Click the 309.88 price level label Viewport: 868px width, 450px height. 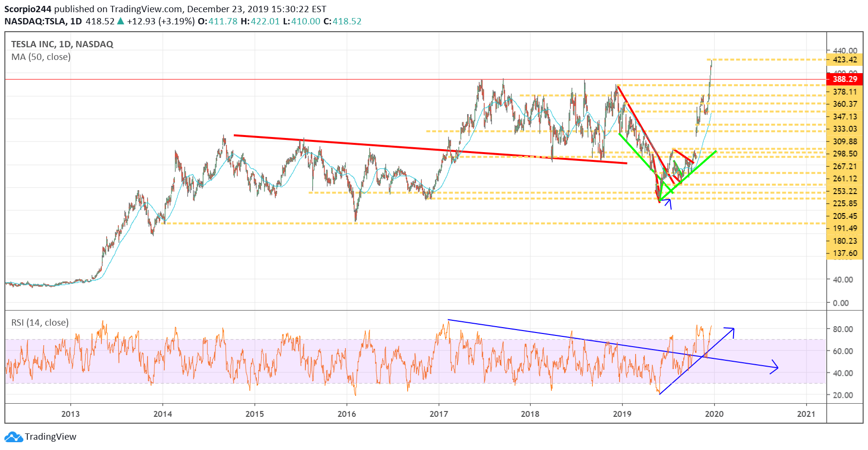(845, 141)
